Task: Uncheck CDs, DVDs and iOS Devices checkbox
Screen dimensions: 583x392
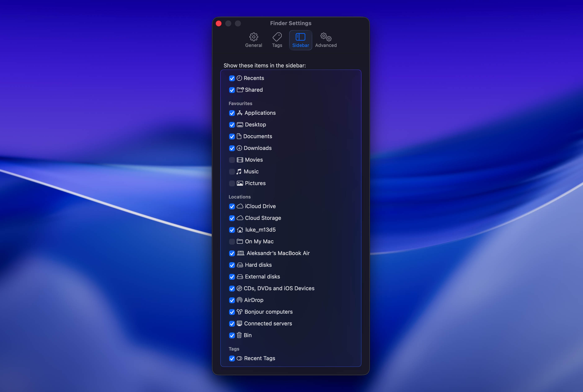Action: (x=232, y=289)
